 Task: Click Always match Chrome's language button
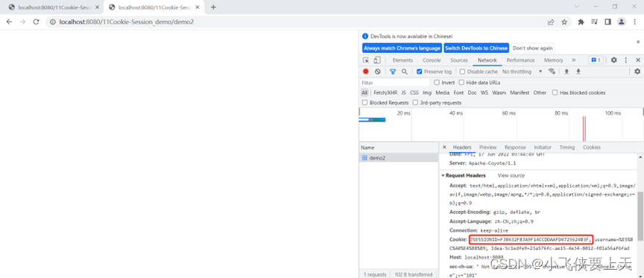[x=402, y=48]
